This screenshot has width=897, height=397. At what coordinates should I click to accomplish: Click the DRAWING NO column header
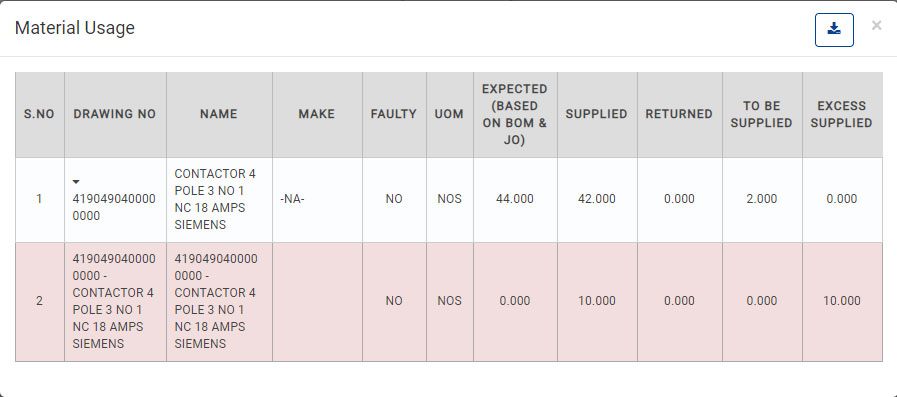click(x=115, y=114)
